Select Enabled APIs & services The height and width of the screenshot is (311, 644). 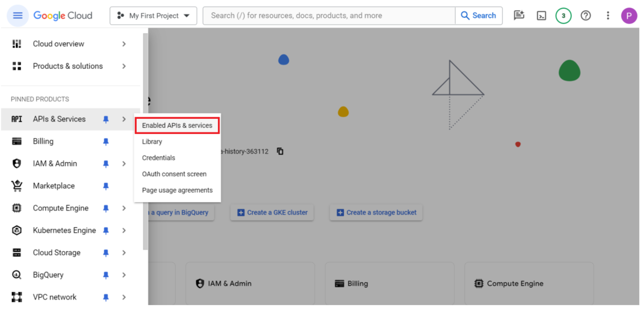point(177,125)
